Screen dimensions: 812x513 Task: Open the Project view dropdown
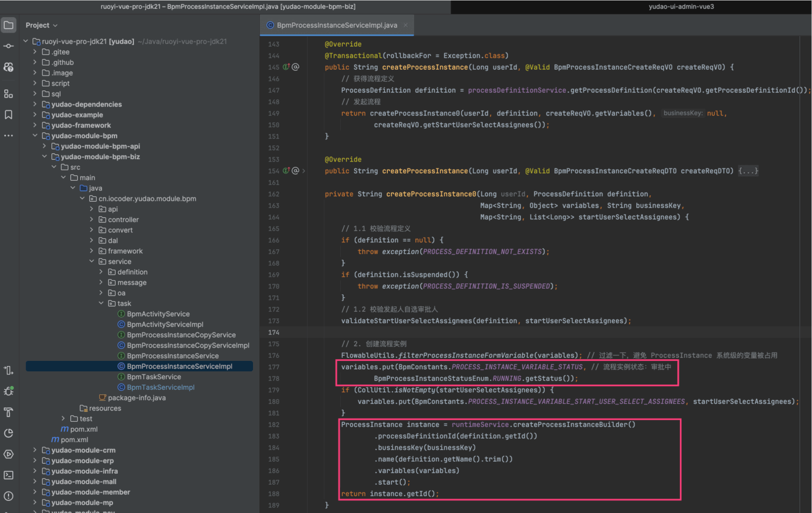41,25
